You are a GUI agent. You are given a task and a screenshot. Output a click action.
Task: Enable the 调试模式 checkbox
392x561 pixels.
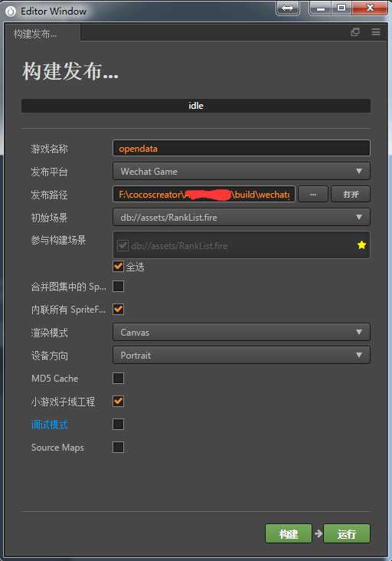pos(118,425)
